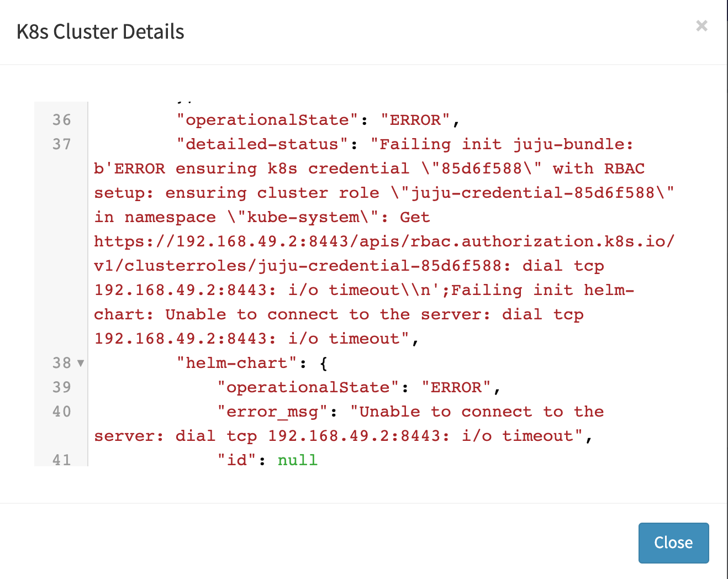Select the "operationalState" key on line 36
728x579 pixels.
click(x=266, y=119)
